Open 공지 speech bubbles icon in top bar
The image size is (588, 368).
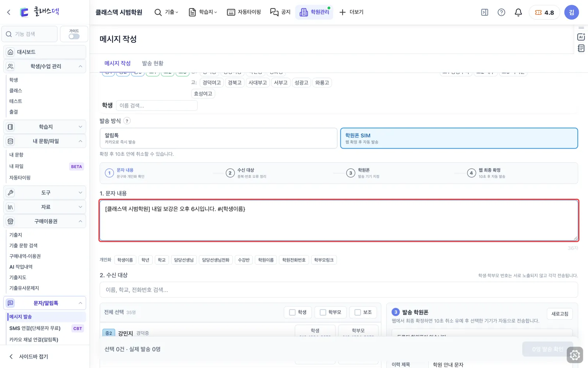(274, 12)
